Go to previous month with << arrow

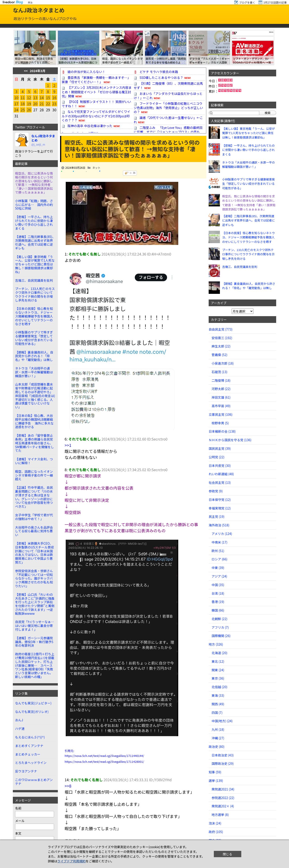click(x=26, y=71)
